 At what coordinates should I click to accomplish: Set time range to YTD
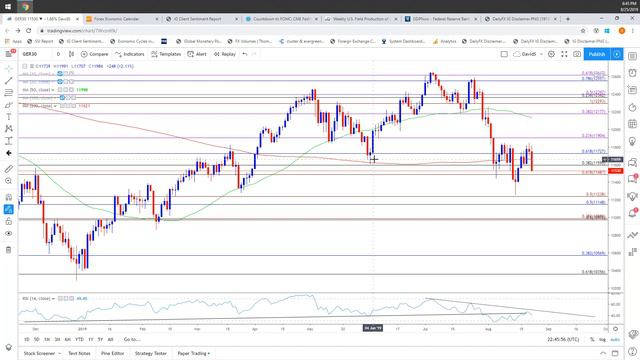pyautogui.click(x=79, y=339)
